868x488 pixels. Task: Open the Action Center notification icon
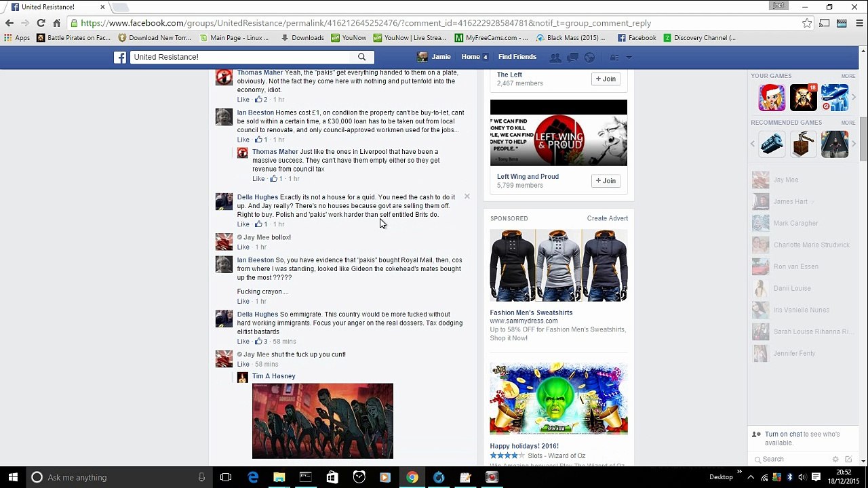(816, 477)
